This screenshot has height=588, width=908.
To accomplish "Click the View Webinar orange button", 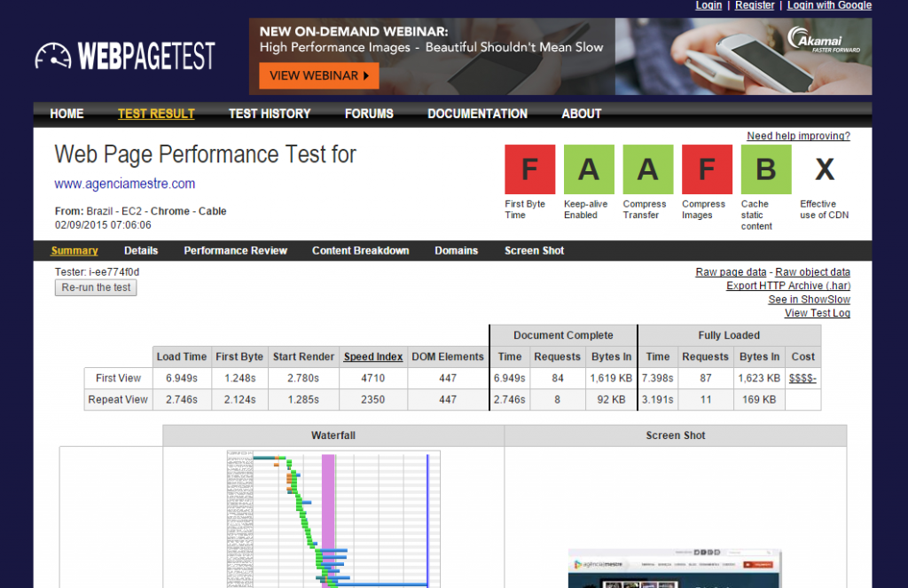I will pos(319,75).
